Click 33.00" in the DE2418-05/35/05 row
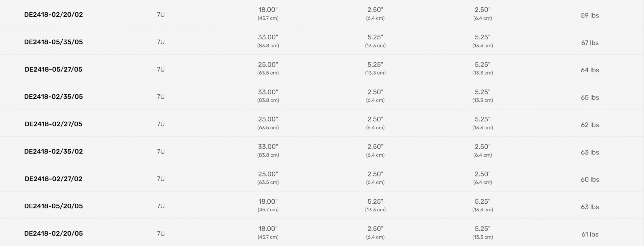Screen dimensions: 644x246 point(268,37)
